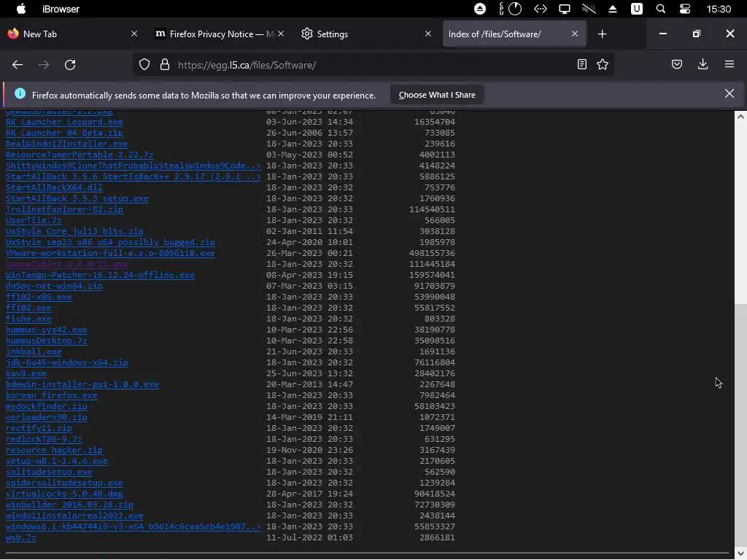Open Control Center in menu bar
The height and width of the screenshot is (560, 747).
(685, 9)
